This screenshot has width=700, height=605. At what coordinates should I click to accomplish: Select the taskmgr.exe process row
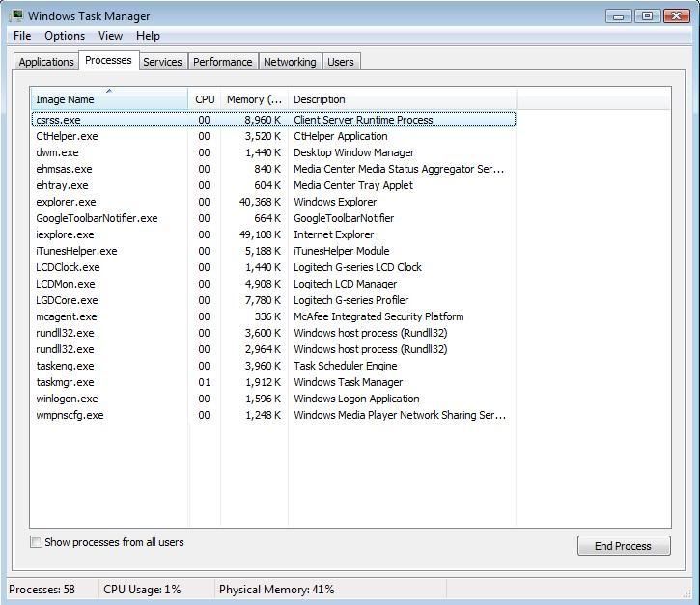tap(66, 382)
